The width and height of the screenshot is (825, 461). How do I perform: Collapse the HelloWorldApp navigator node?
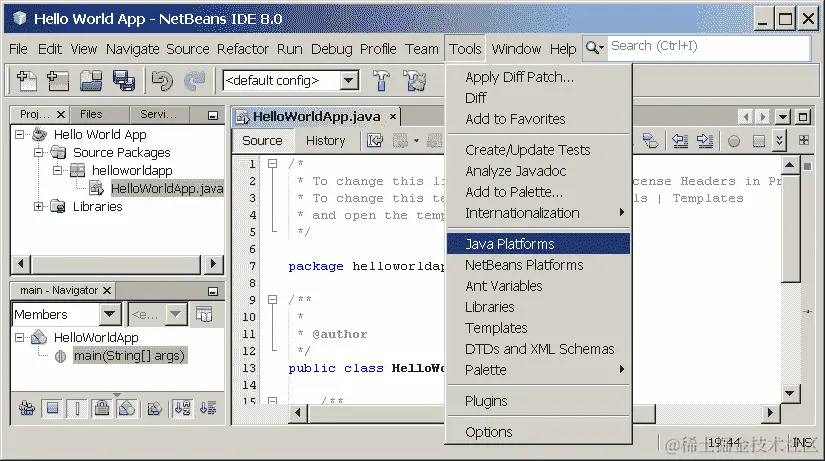[x=19, y=337]
